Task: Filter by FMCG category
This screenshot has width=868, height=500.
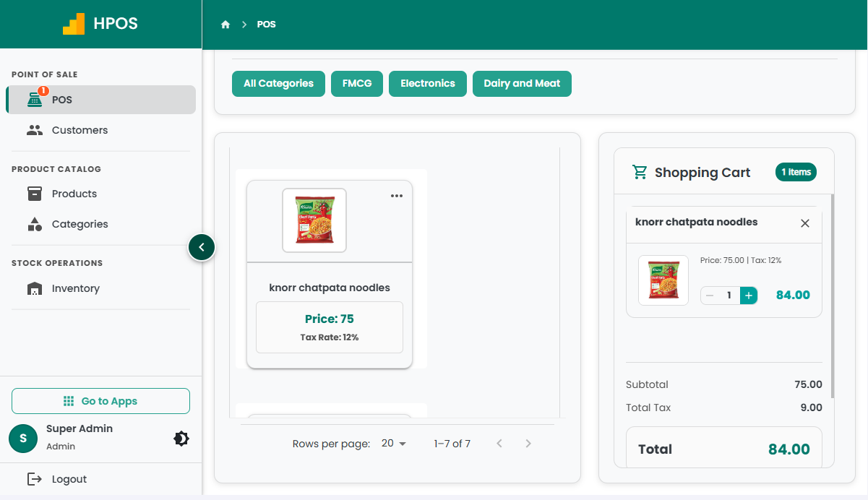Action: click(357, 84)
